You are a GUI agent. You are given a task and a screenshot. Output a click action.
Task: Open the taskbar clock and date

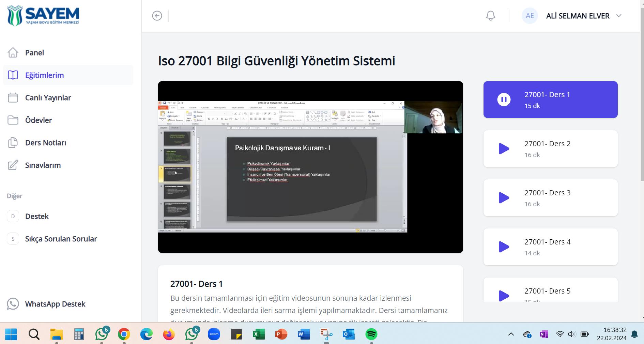612,334
